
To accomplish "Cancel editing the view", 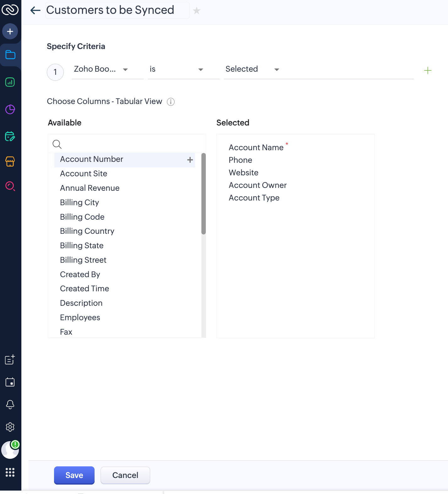I will coord(125,475).
